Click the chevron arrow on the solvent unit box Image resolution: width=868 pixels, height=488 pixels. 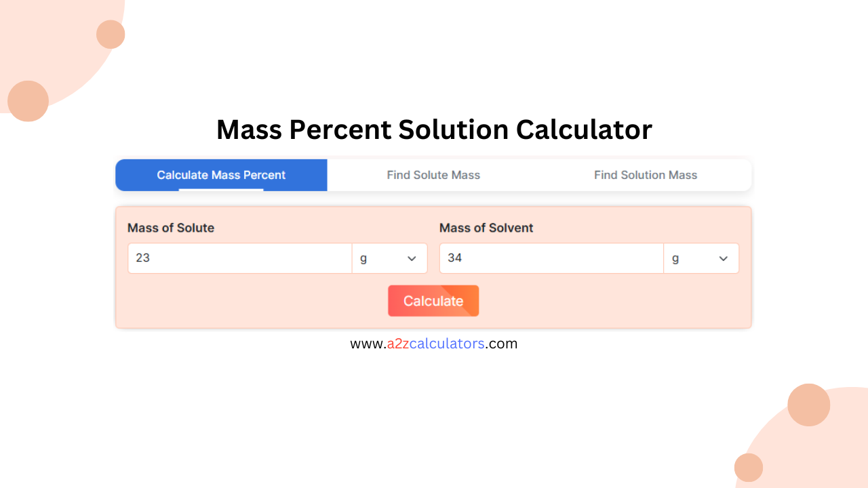point(723,258)
